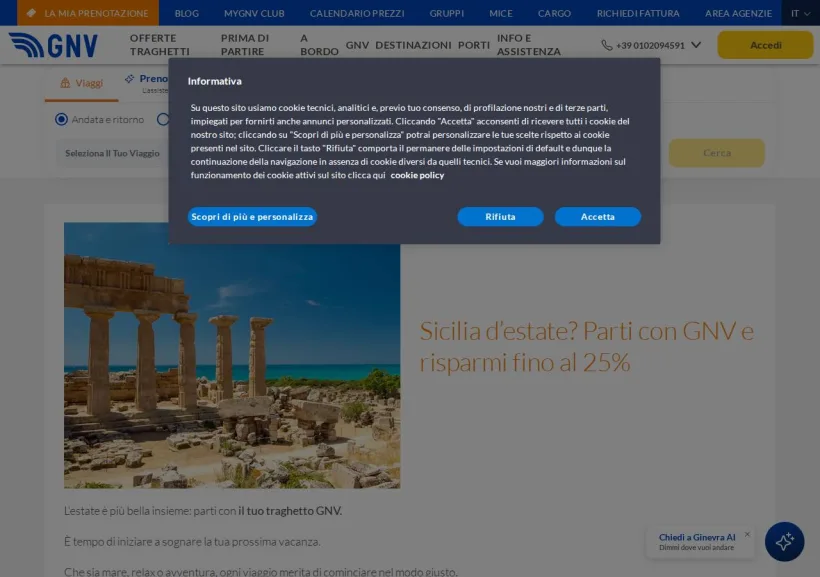Open Richiedi Fattura link
The width and height of the screenshot is (820, 577).
click(638, 13)
